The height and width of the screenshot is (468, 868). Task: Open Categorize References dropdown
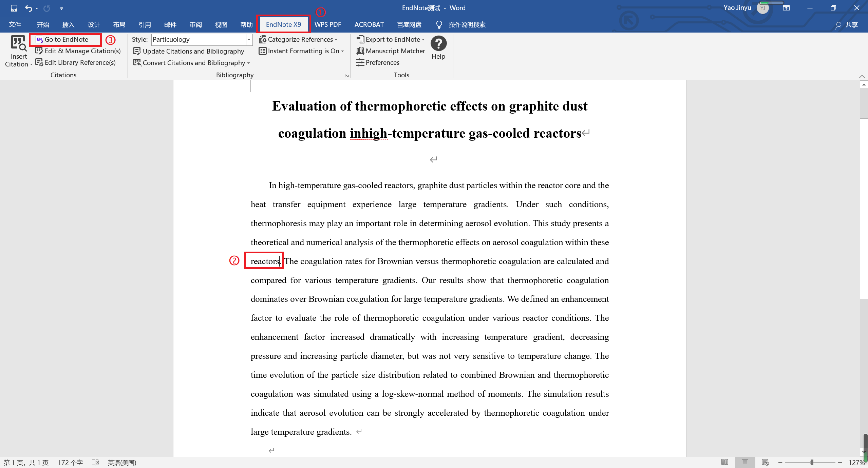point(298,39)
